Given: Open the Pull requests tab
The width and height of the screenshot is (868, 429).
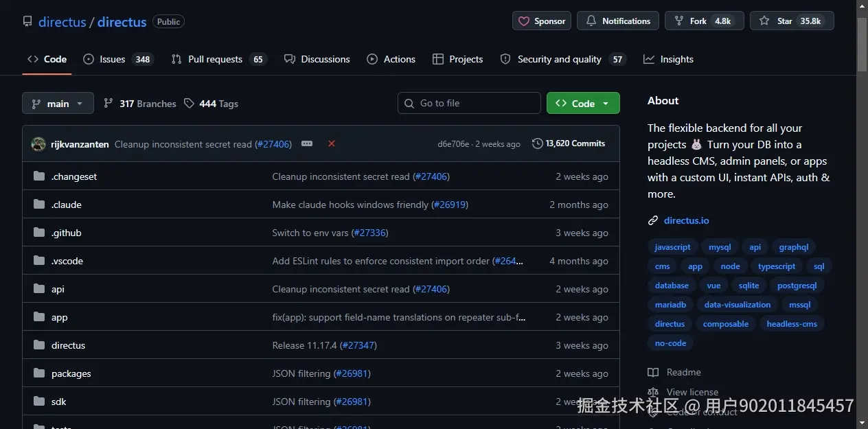Looking at the screenshot, I should click(219, 59).
